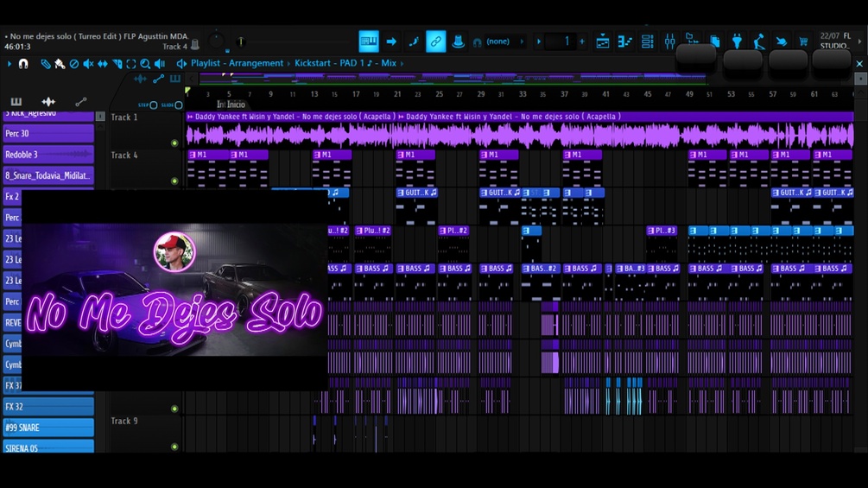Open the shop cart icon
This screenshot has height=488, width=868.
click(x=803, y=41)
